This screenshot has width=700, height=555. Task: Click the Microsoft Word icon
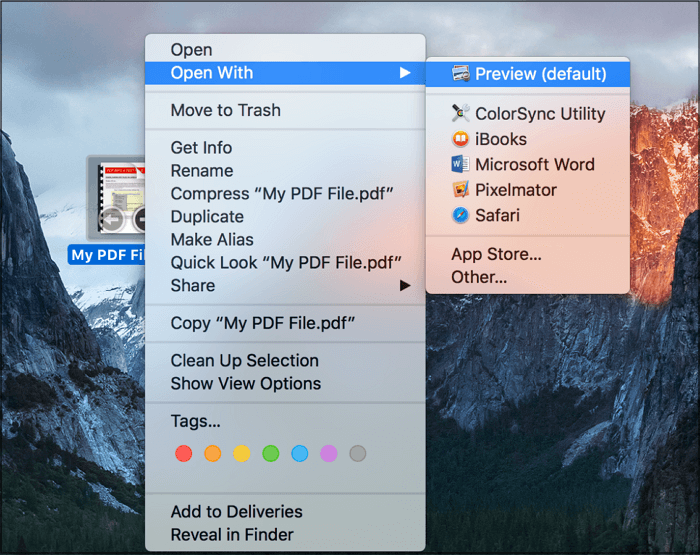pyautogui.click(x=460, y=164)
